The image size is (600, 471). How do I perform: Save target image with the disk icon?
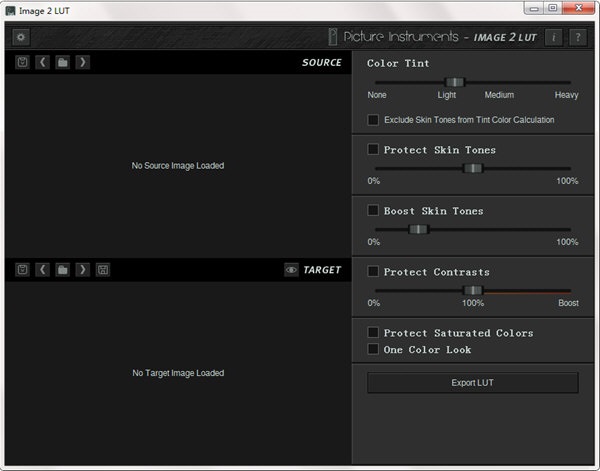[103, 270]
